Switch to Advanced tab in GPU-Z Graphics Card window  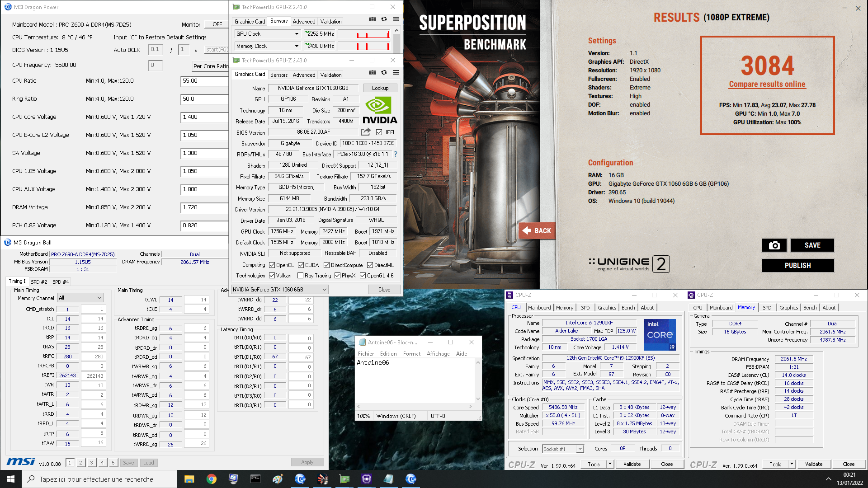pos(304,75)
